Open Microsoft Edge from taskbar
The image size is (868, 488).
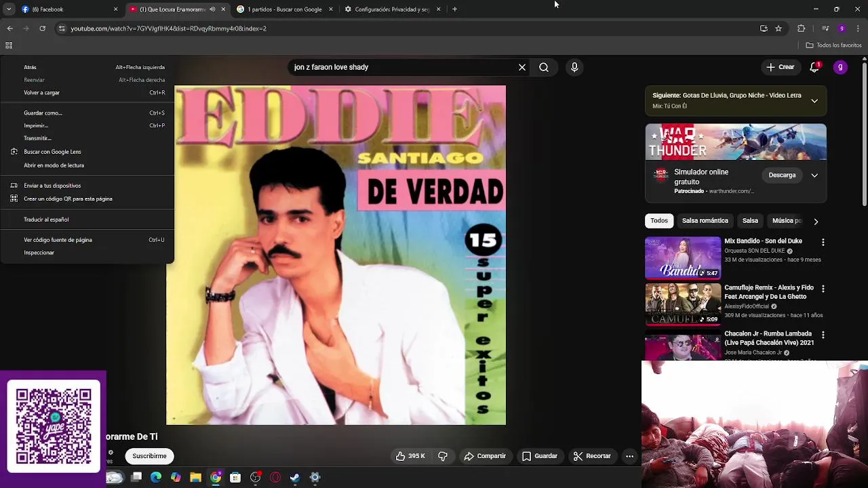(x=156, y=477)
